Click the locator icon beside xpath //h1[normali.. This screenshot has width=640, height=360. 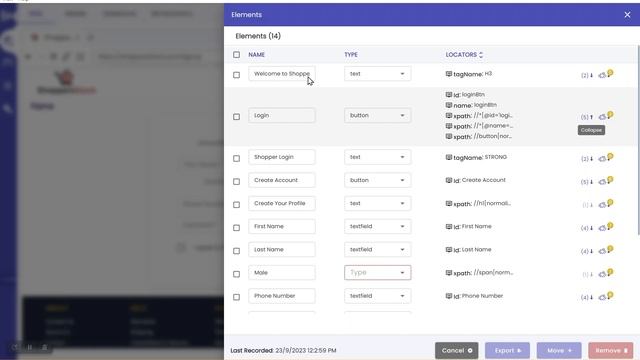(449, 203)
